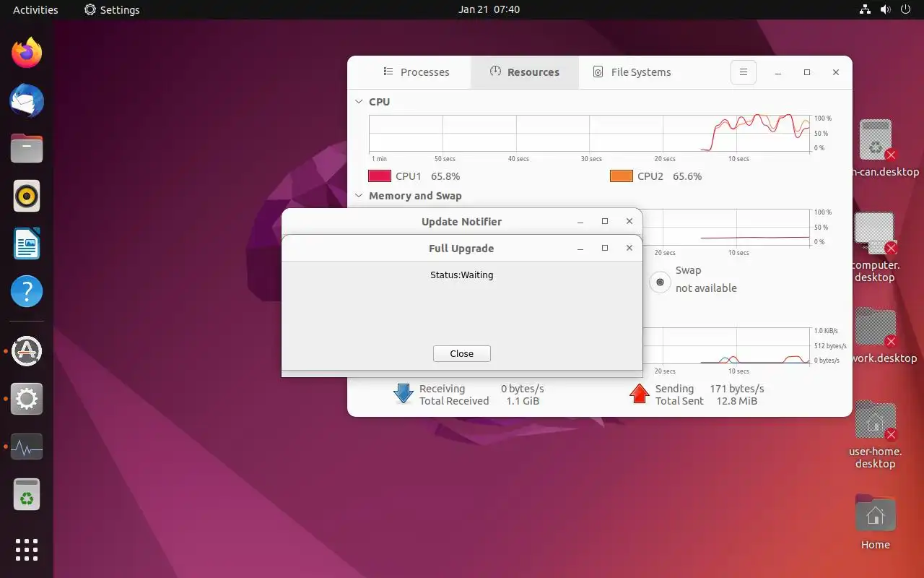The width and height of the screenshot is (924, 578).
Task: Open Rhythmbox music player in dock
Action: (27, 196)
